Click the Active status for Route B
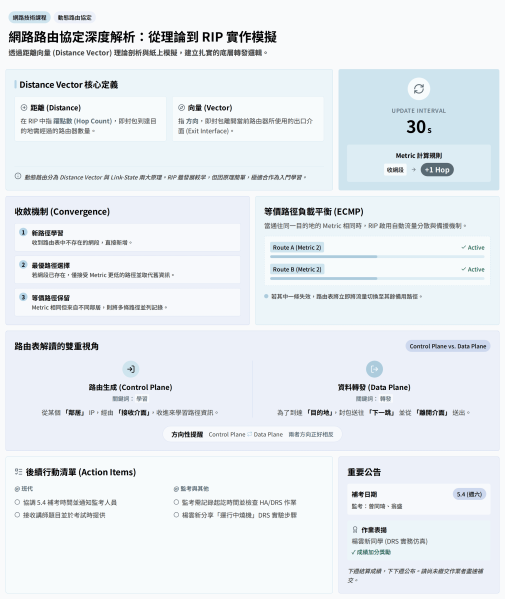This screenshot has height=599, width=505. click(476, 269)
